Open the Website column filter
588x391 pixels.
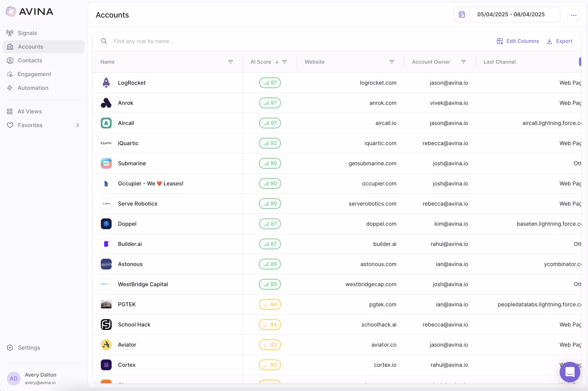pos(392,62)
